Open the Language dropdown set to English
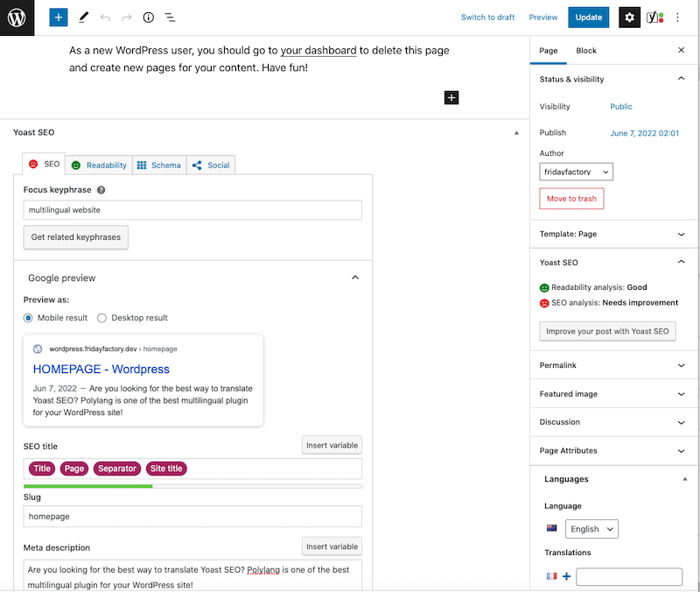Image resolution: width=700 pixels, height=592 pixels. [x=591, y=529]
